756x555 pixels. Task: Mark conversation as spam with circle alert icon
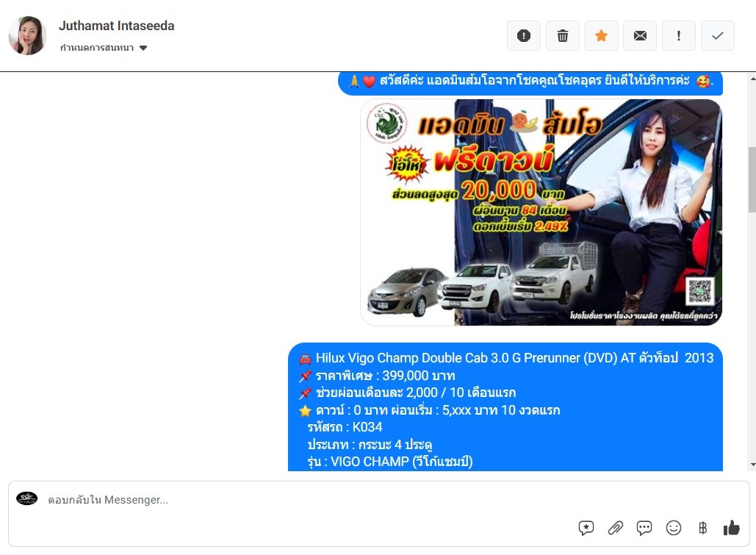[x=524, y=36]
